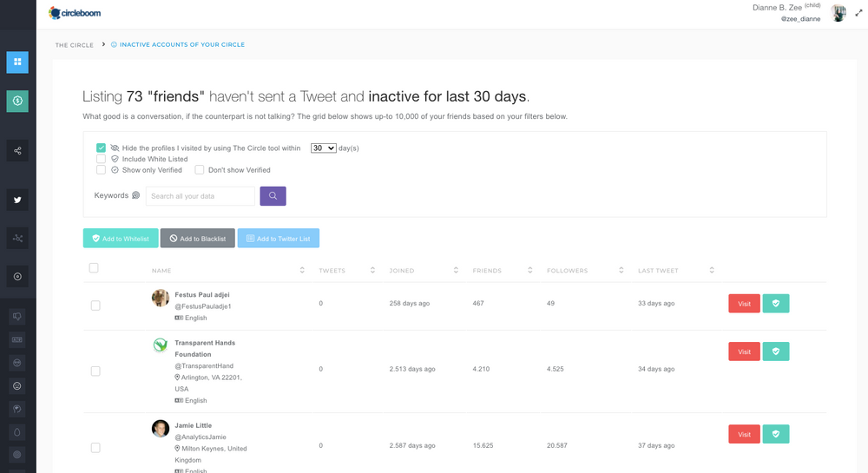Screen dimensions: 868x473
Task: Whitelist Festus Paul adjei via shield button
Action: tap(775, 303)
